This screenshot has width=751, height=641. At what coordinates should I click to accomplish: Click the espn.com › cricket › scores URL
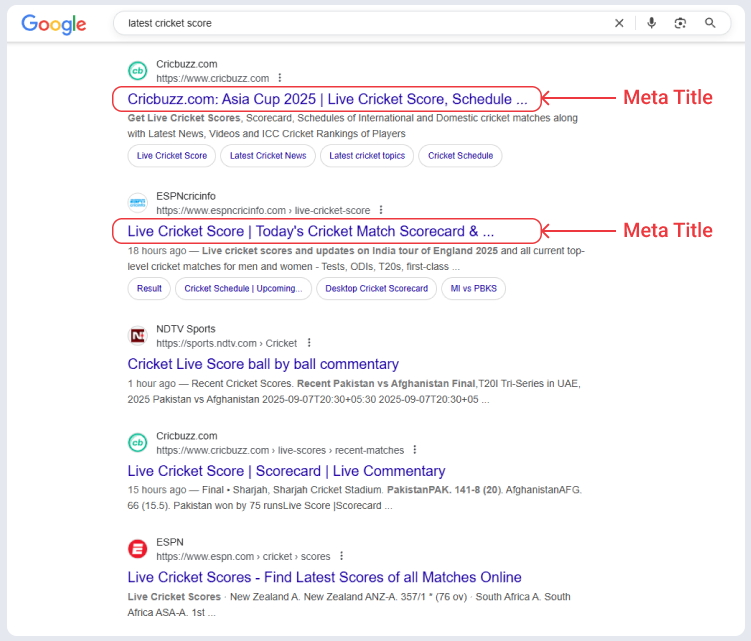tap(243, 556)
